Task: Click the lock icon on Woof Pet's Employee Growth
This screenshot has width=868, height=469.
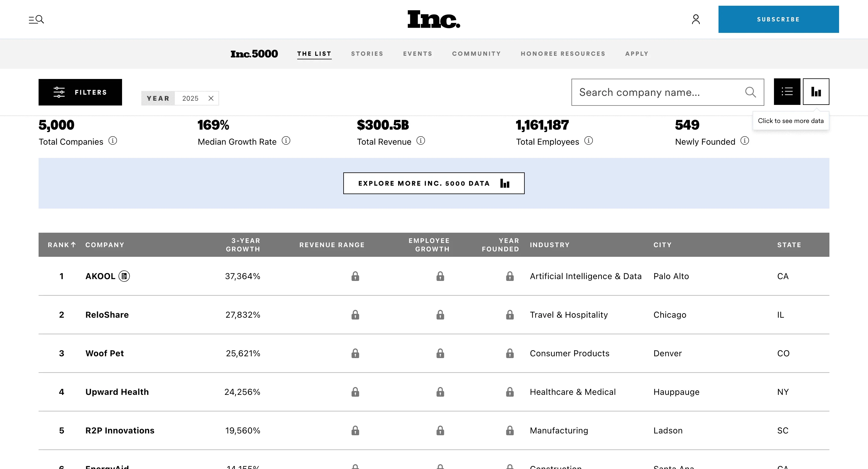Action: [x=440, y=354]
